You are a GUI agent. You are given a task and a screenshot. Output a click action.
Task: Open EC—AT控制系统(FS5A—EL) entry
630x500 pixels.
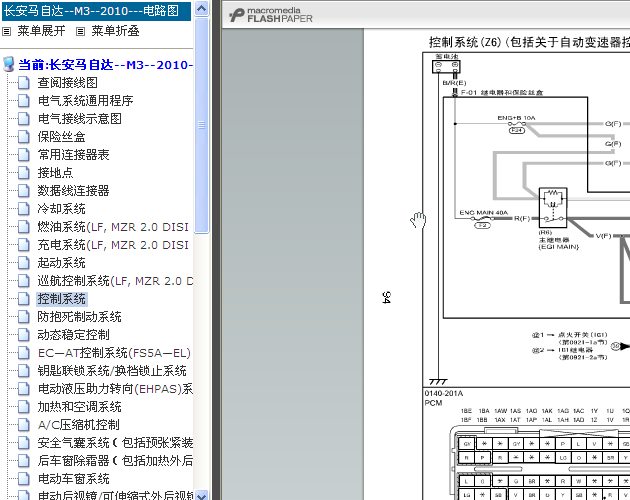(x=114, y=353)
